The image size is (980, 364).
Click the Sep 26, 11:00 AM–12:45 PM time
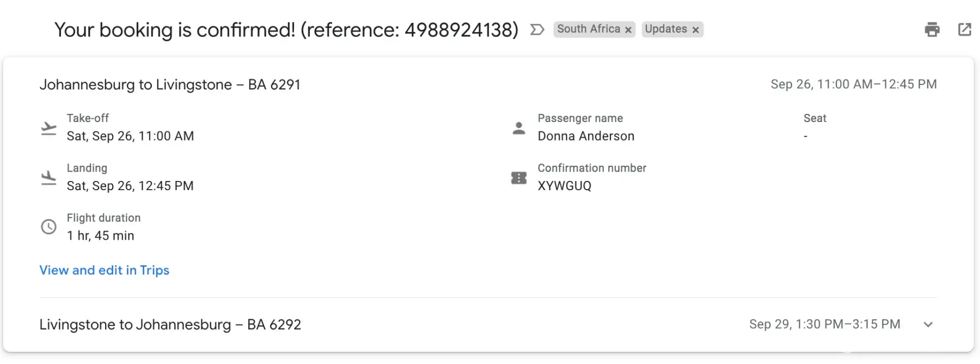click(853, 84)
